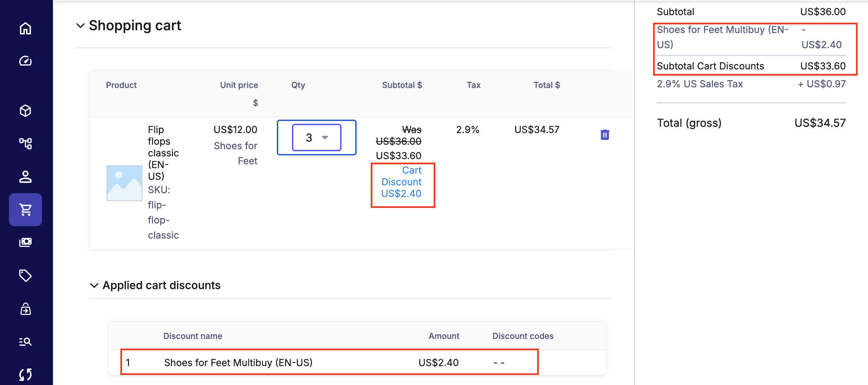Screen dimensions: 868x385
Task: Click the products cube icon
Action: click(25, 111)
